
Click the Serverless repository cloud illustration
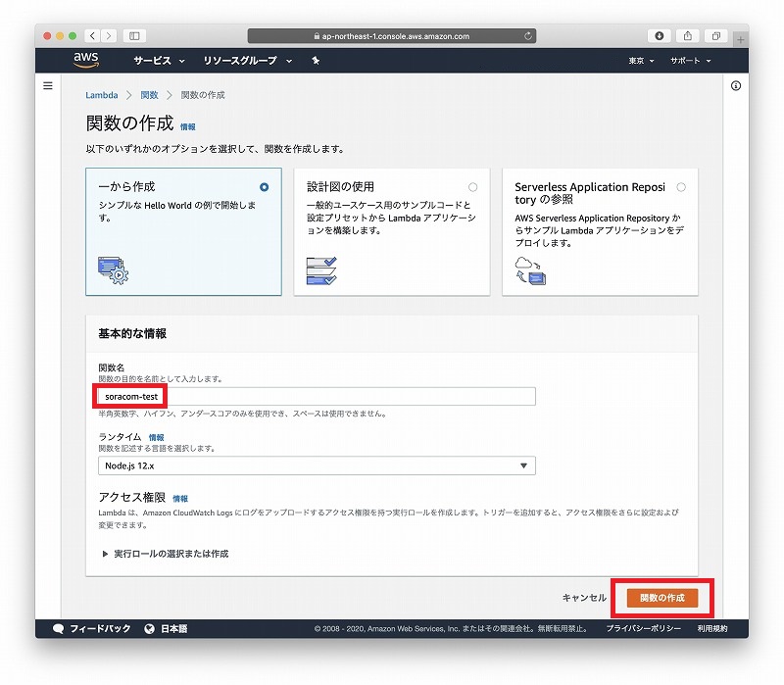(530, 270)
